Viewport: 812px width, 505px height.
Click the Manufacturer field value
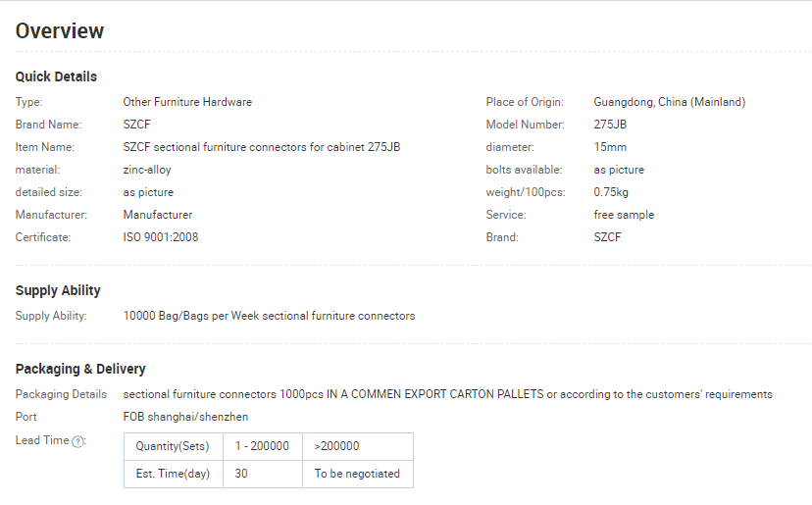(x=158, y=215)
